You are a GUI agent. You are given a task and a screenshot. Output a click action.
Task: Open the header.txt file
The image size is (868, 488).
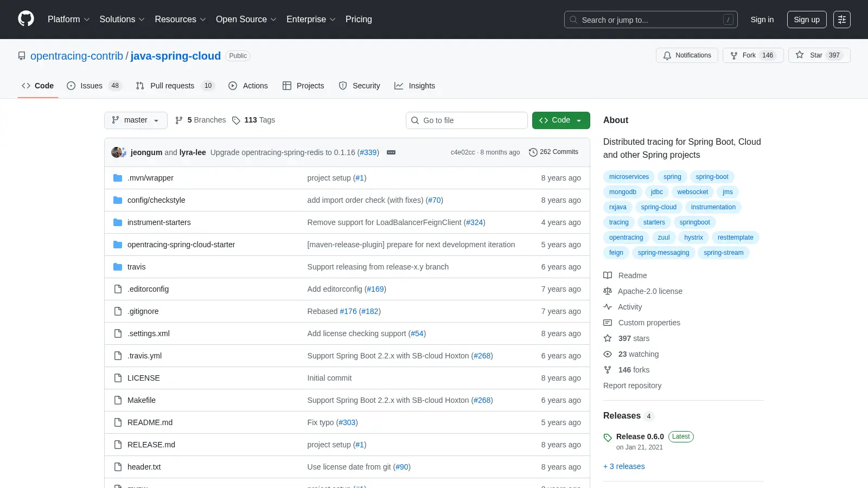click(x=144, y=467)
